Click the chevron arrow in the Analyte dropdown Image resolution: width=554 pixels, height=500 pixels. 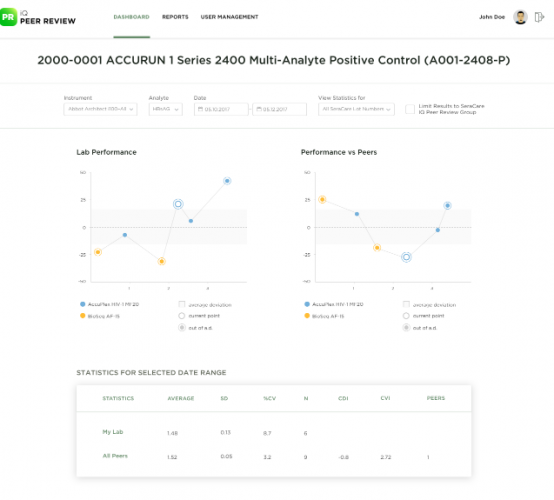click(176, 109)
